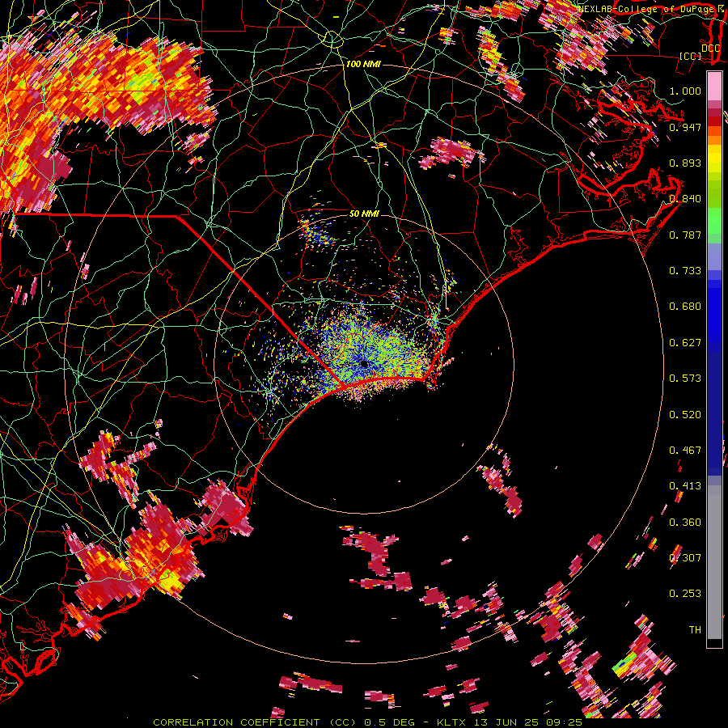The image size is (728, 728).
Task: Pick the yellow segment of color bar
Action: pyautogui.click(x=714, y=159)
